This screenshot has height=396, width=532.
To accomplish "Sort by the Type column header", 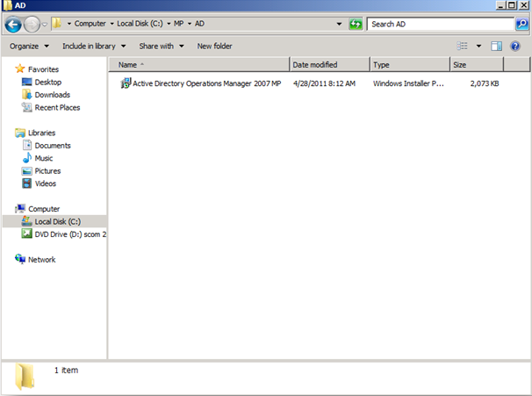I will point(410,64).
